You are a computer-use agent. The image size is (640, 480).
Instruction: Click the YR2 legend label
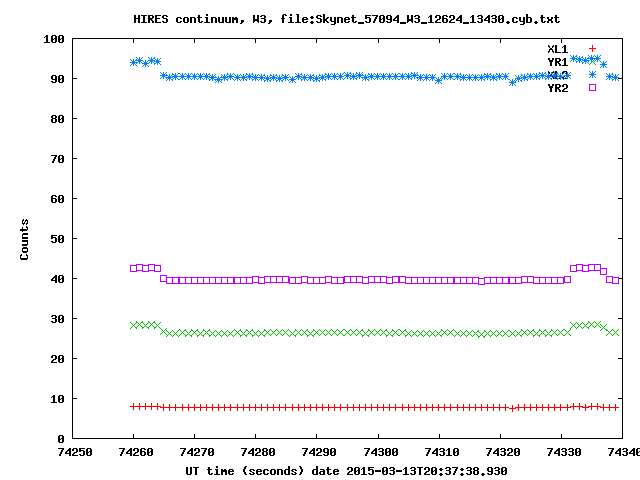coord(558,88)
